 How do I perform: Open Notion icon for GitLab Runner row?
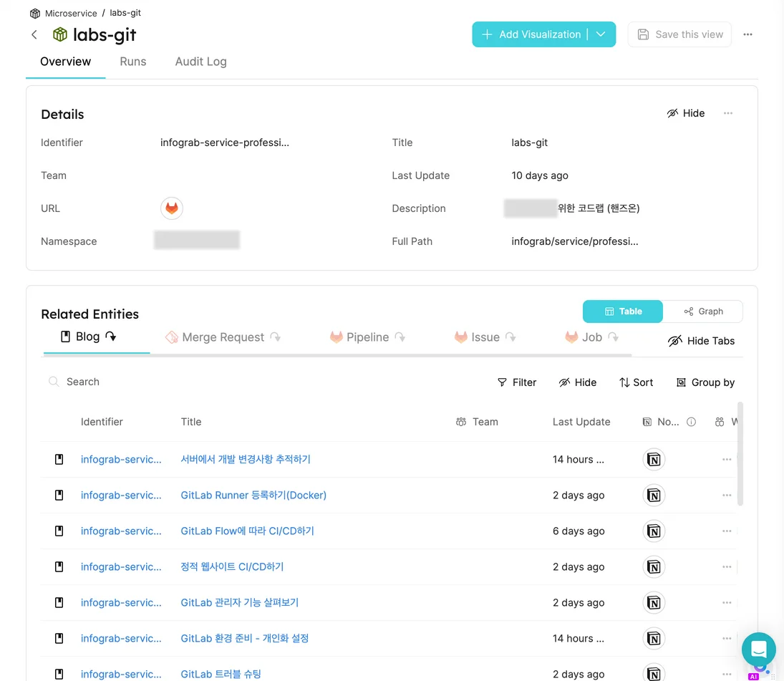pos(654,496)
